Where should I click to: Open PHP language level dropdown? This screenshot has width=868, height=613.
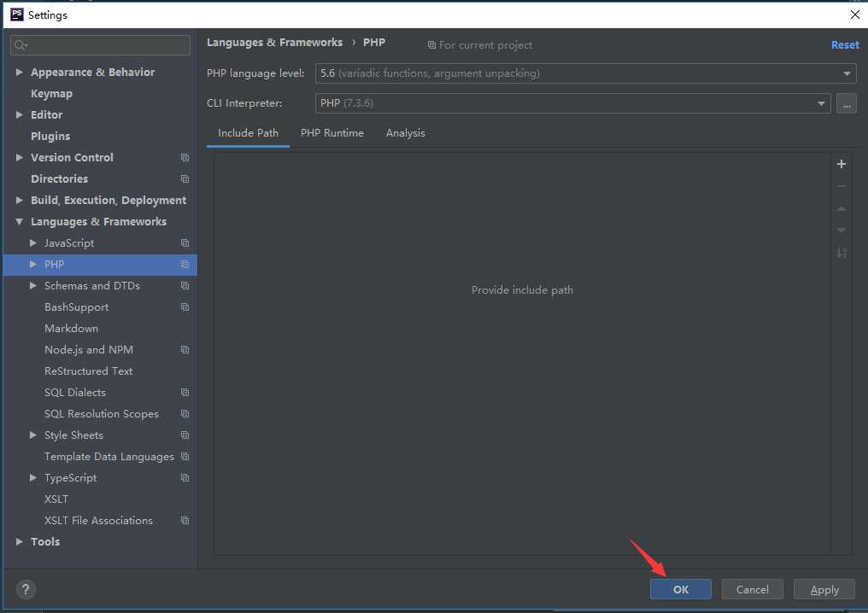pyautogui.click(x=585, y=73)
